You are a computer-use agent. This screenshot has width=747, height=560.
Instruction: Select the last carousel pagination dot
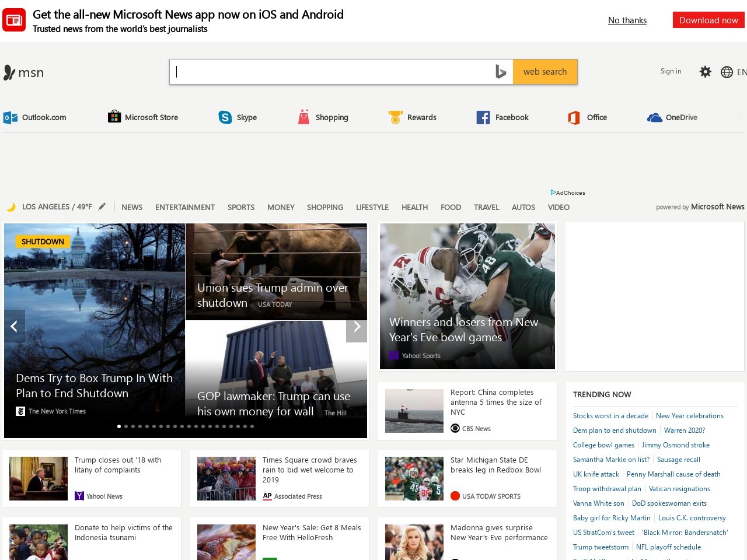tap(252, 426)
